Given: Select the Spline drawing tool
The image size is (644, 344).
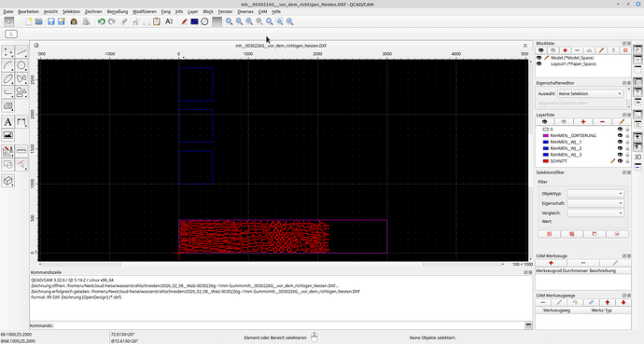Looking at the screenshot, I should (21, 78).
